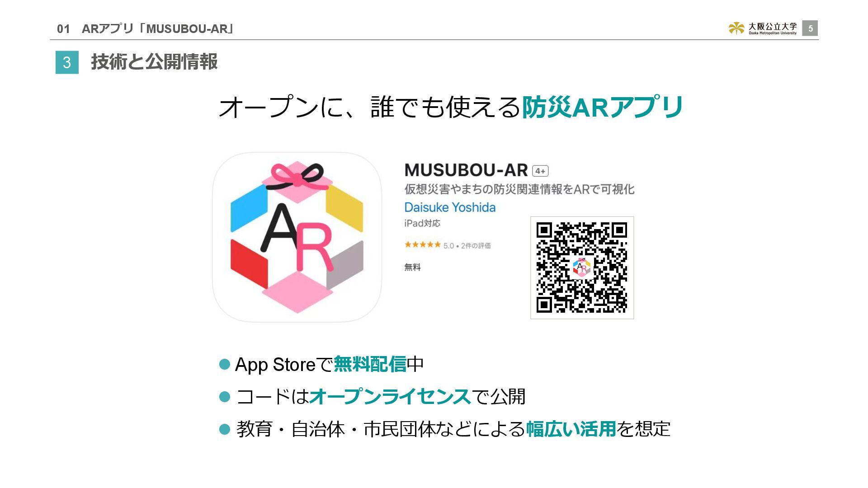
Task: Click the 防災ARアプリ highlighted headline
Action: pos(602,108)
